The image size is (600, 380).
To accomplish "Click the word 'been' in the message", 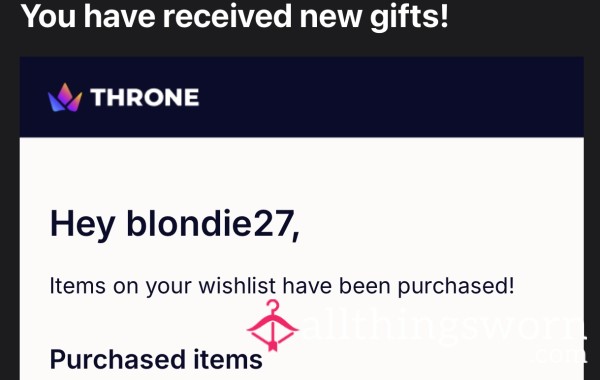I will (x=365, y=286).
